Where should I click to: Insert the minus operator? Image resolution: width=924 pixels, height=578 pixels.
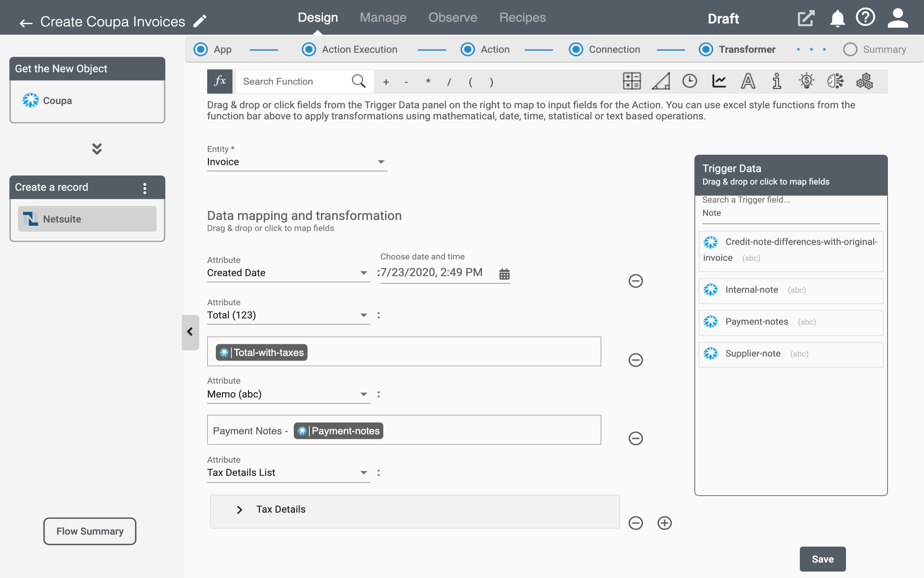(x=406, y=82)
